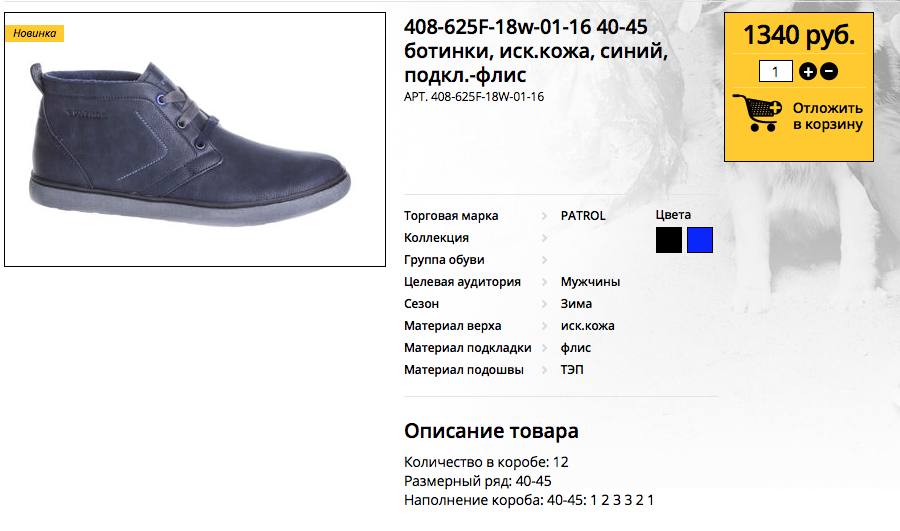Click the arrow next to Материал подошвы
The image size is (900, 531).
click(544, 370)
